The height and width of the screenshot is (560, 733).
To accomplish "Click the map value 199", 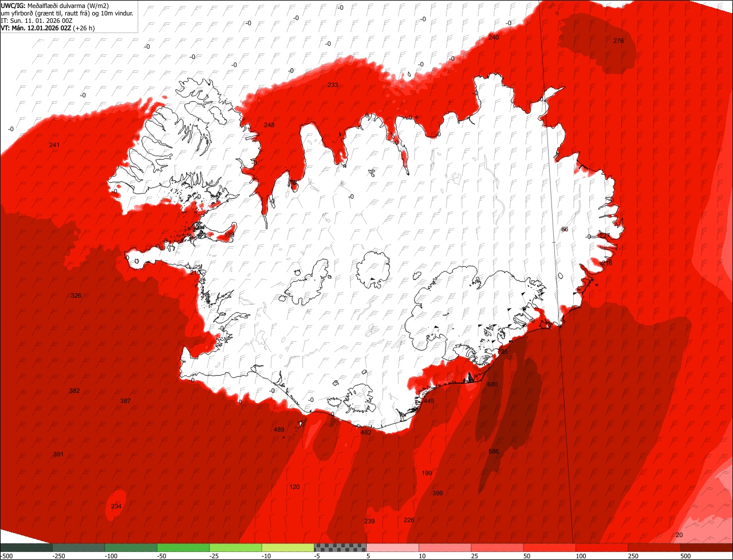I will pos(427,473).
